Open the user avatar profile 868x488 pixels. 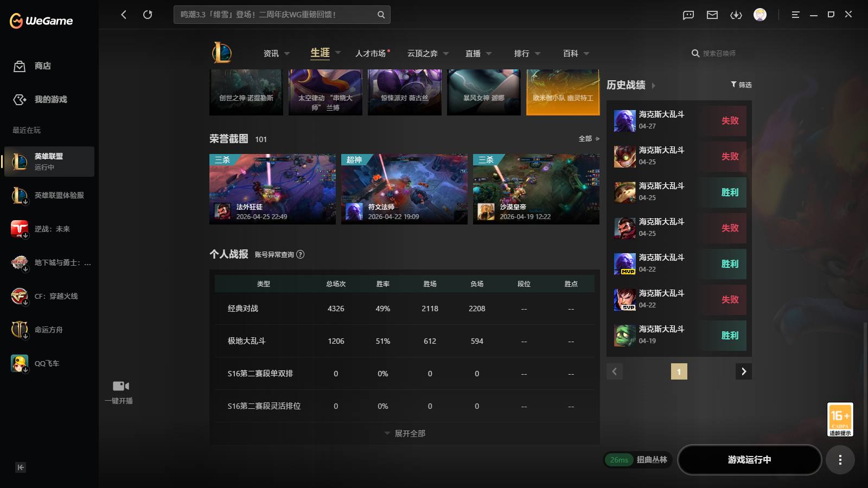tap(760, 15)
